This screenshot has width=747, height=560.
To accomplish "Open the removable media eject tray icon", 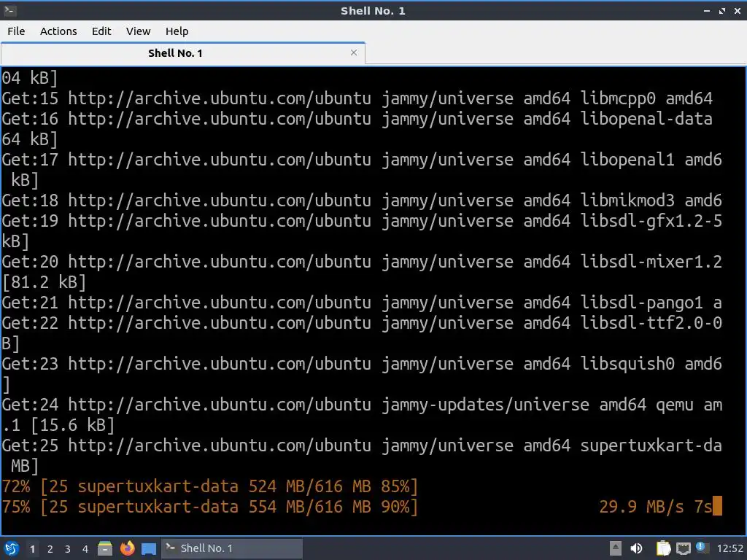I will point(615,548).
